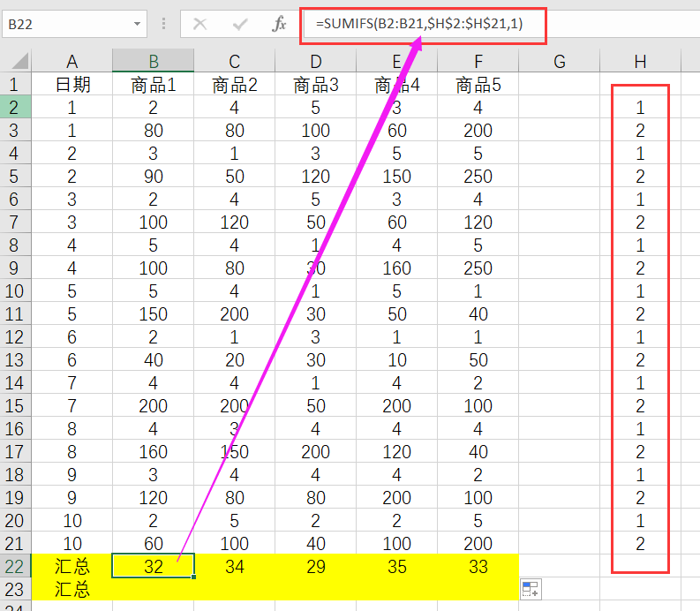Click 汇总 label in row 22
700x611 pixels.
(72, 566)
